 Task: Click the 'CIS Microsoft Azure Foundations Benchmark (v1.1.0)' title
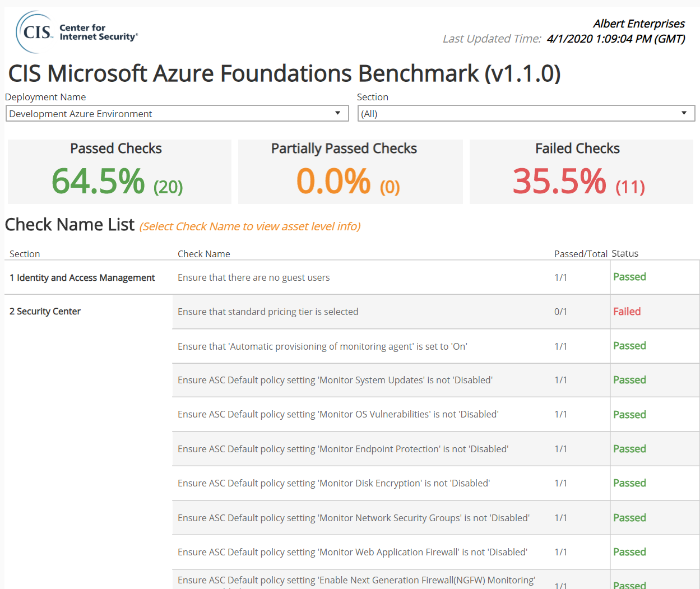point(285,73)
